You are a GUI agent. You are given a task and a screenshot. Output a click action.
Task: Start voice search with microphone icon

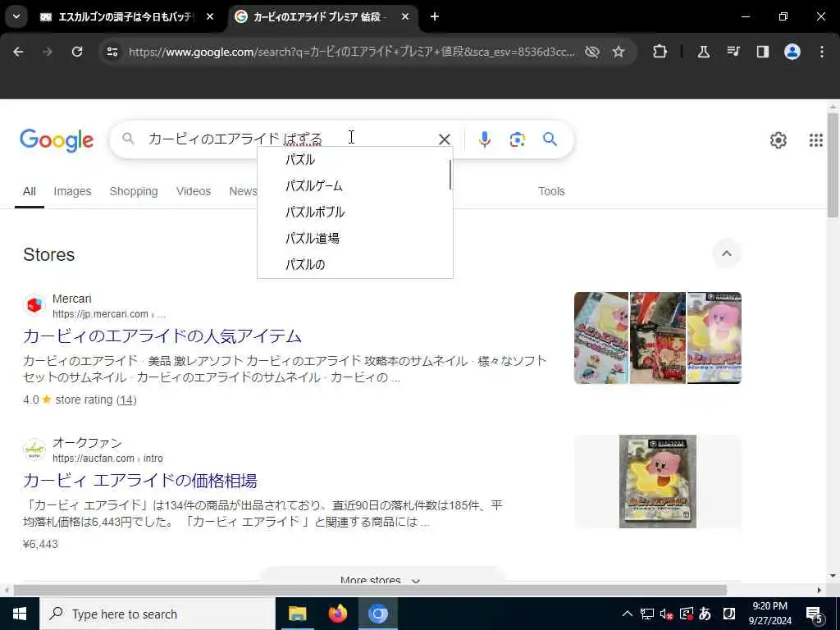point(485,139)
